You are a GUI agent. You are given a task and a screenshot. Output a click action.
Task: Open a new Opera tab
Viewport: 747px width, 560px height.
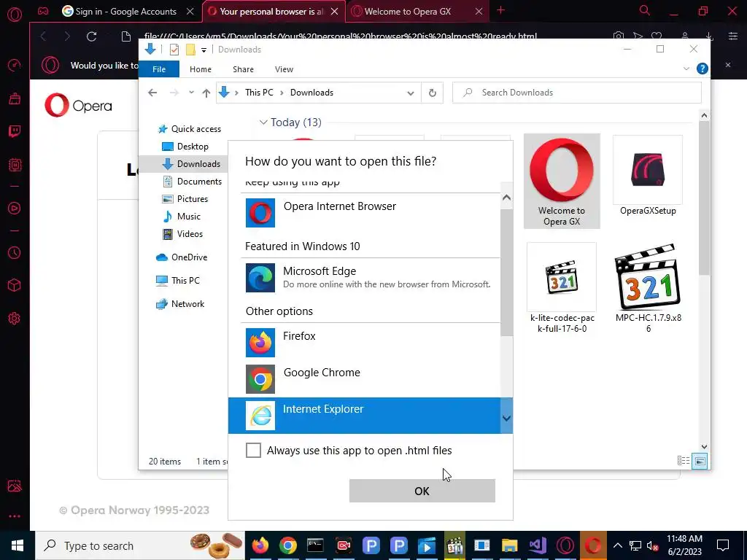500,10
